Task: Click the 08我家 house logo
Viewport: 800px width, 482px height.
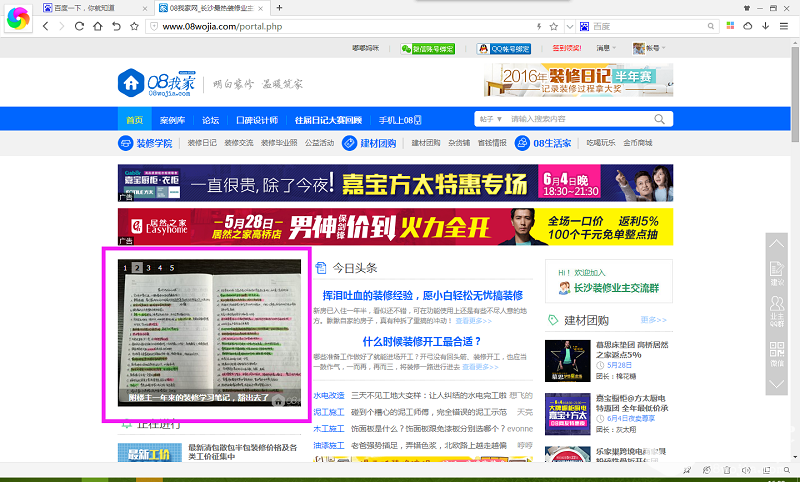Action: [131, 81]
